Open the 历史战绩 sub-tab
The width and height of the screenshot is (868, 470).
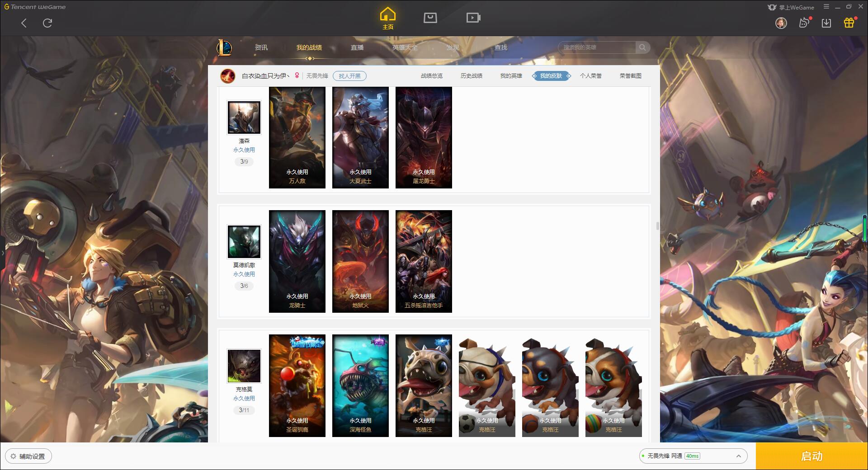472,76
